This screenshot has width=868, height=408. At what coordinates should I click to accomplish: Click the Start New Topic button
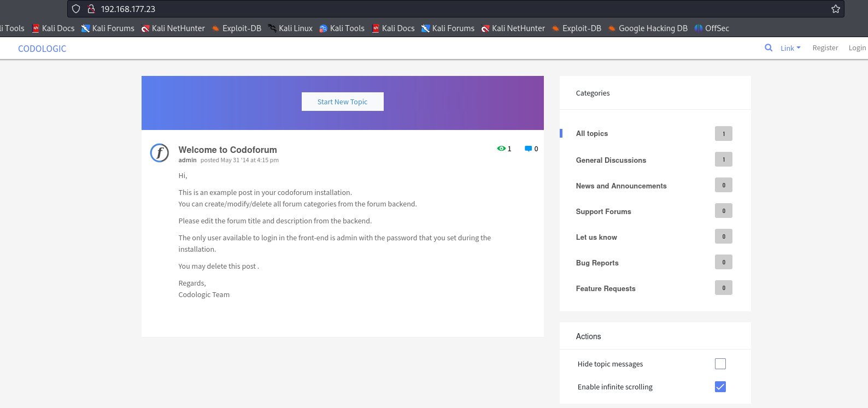coord(343,102)
